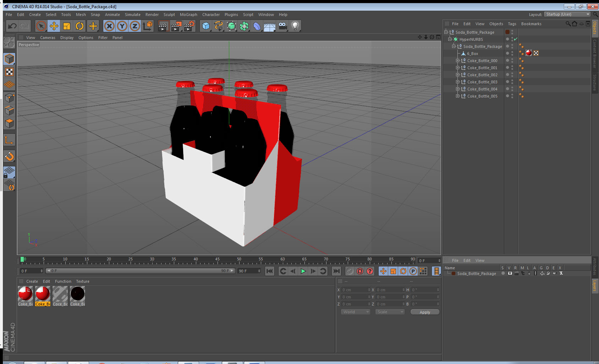
Task: Activate the Scale tool
Action: pyautogui.click(x=67, y=26)
